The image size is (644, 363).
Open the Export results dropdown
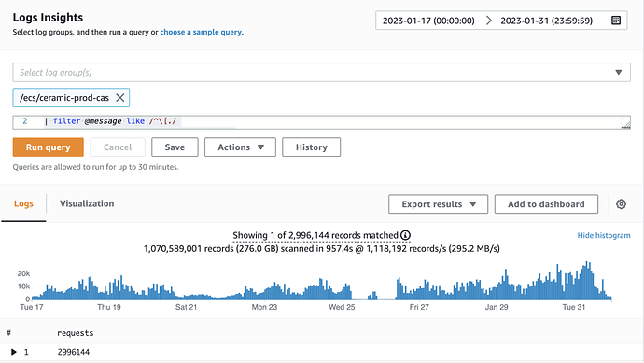point(439,204)
